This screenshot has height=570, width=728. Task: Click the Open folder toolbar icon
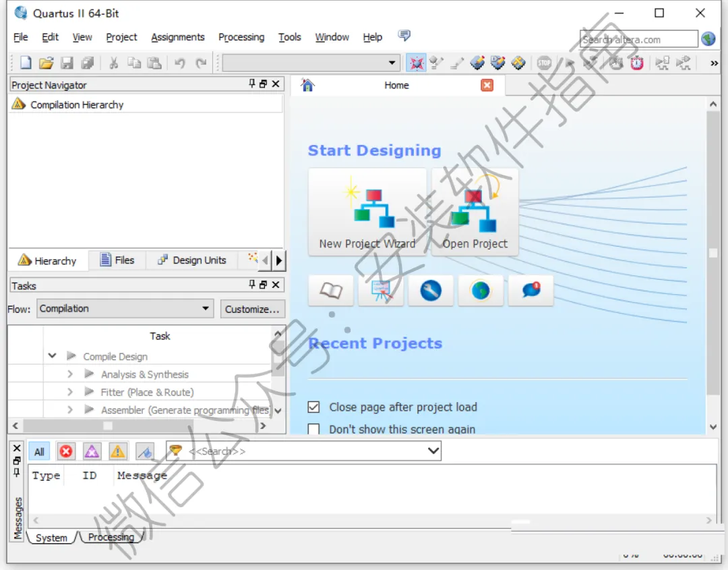point(46,63)
